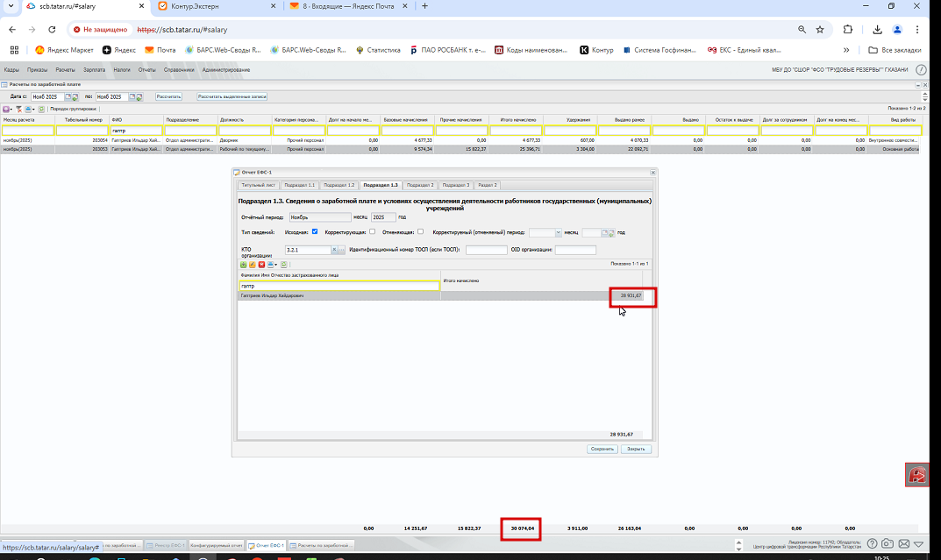Open browser downloads icon
This screenshot has width=941, height=560.
[x=877, y=30]
